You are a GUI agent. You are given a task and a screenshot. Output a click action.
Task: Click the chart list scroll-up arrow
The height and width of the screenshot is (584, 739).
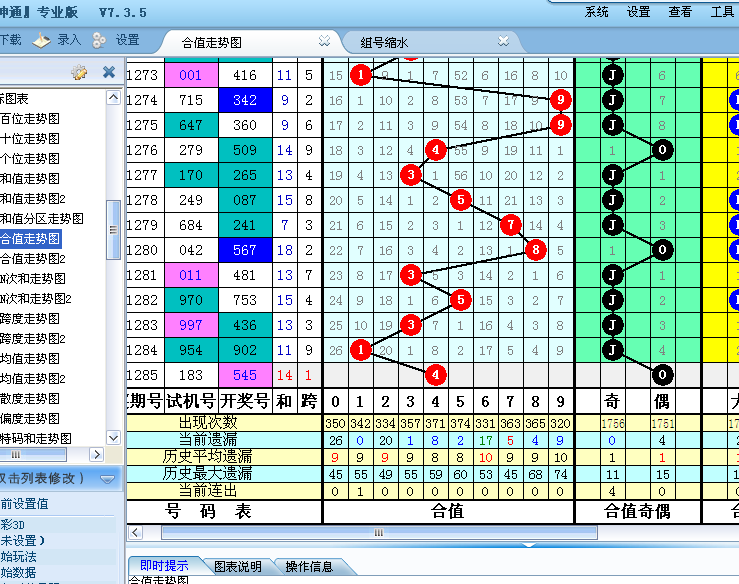click(113, 98)
